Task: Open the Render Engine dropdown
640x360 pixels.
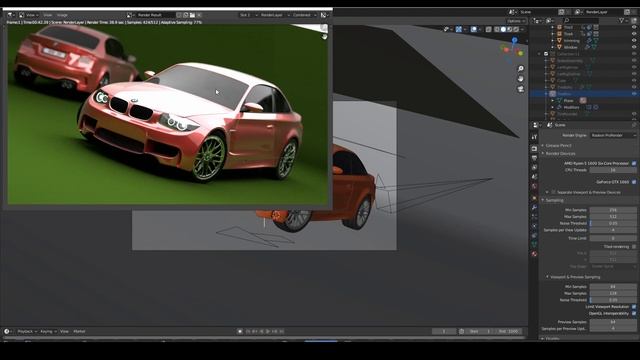Action: 613,135
